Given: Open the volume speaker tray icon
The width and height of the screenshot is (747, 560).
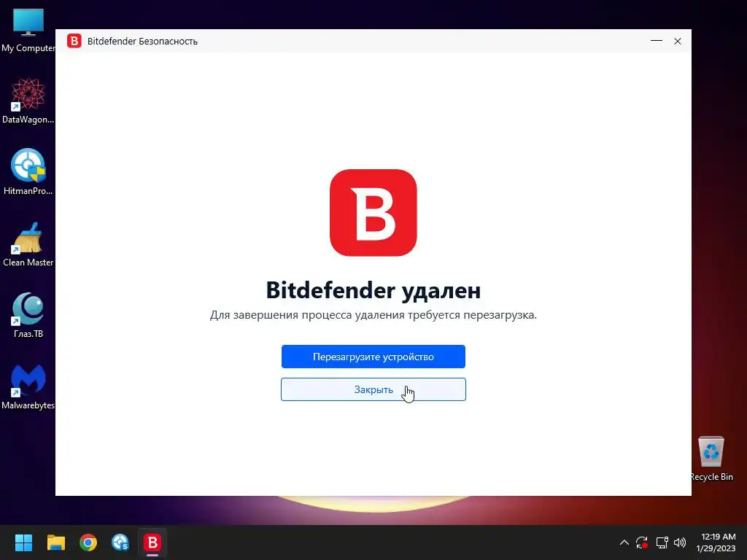Looking at the screenshot, I should (680, 542).
